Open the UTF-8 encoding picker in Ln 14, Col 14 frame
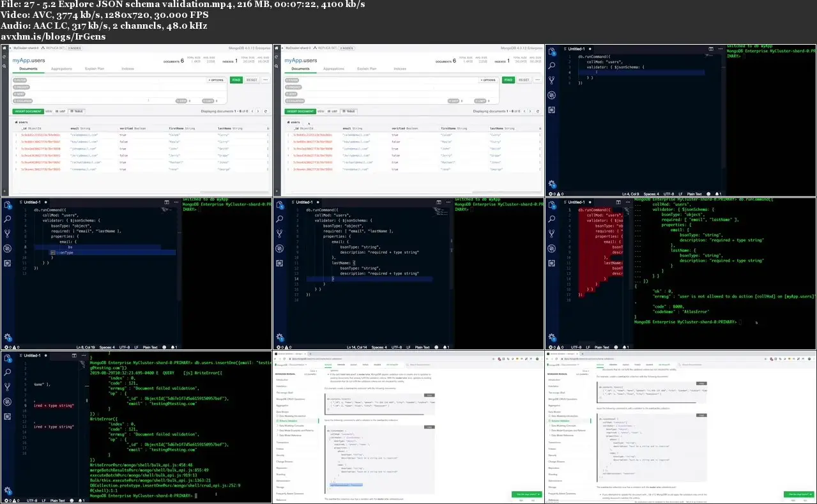817x504 pixels. click(x=395, y=347)
